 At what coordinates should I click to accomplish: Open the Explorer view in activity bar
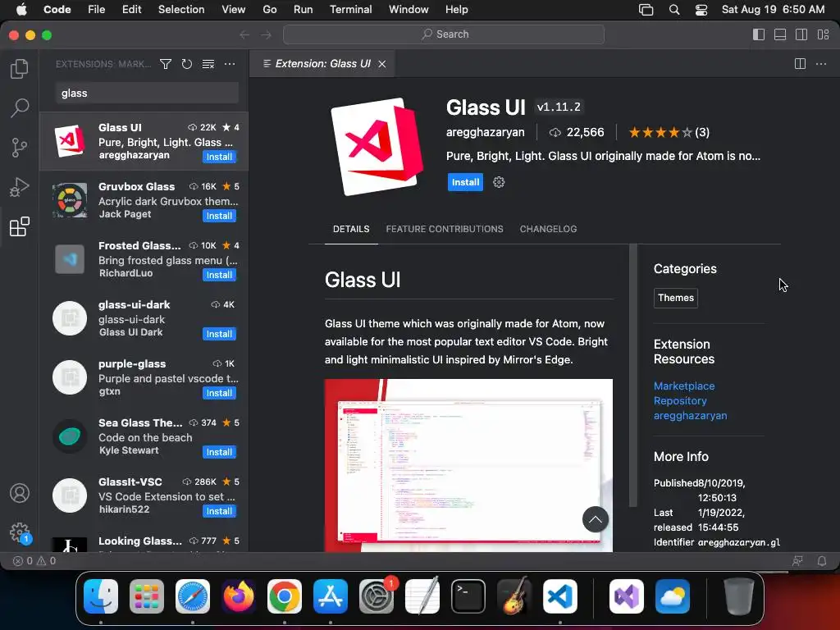click(20, 69)
